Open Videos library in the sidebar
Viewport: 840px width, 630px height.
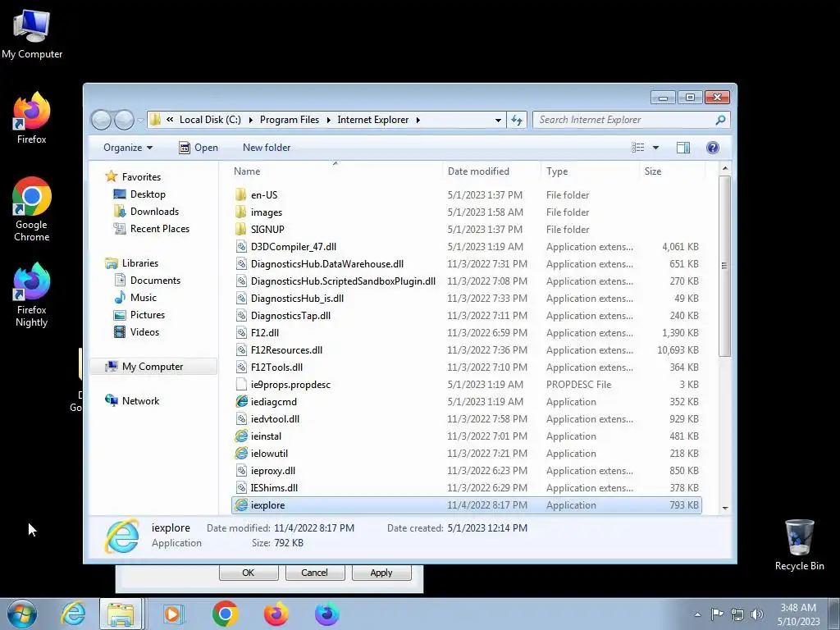(144, 331)
